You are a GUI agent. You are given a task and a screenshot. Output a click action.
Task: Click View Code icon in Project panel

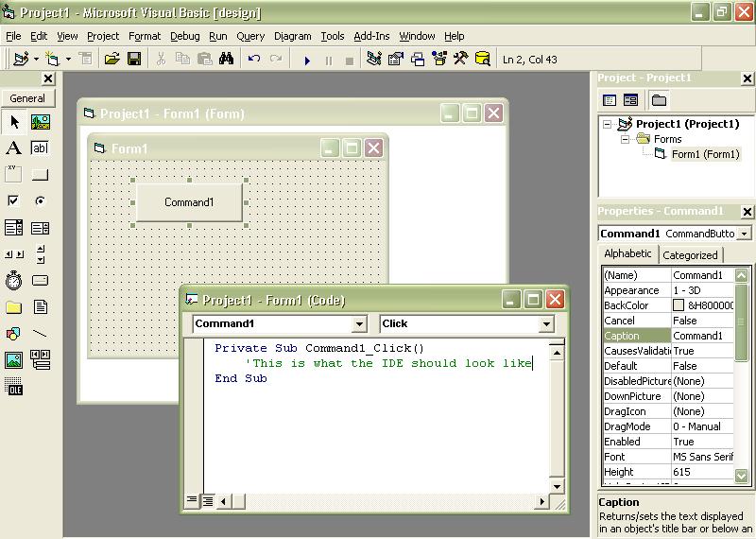pos(610,100)
